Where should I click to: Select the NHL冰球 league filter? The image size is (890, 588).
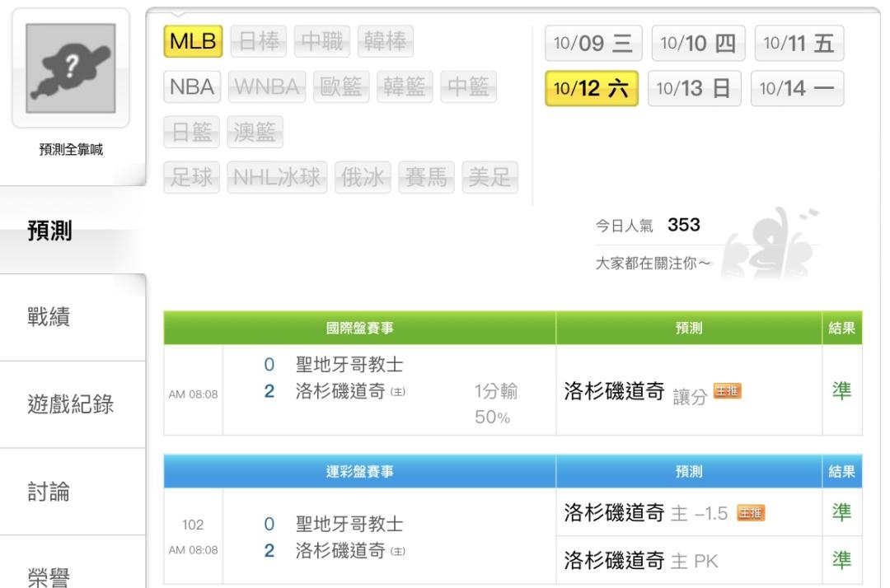coord(278,175)
